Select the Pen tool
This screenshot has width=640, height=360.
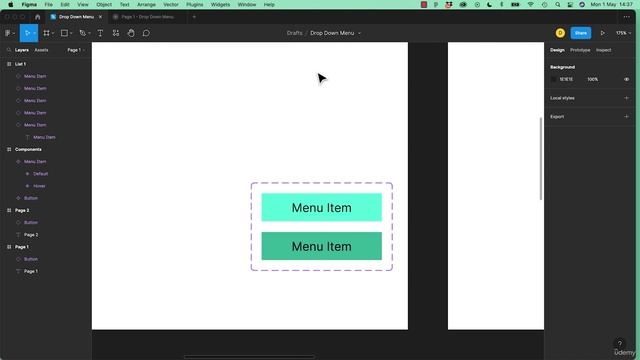82,33
